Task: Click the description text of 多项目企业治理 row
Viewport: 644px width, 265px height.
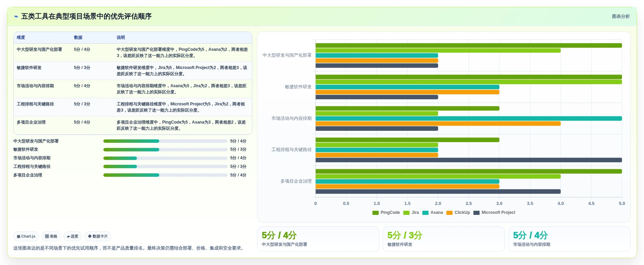Action: (181, 125)
